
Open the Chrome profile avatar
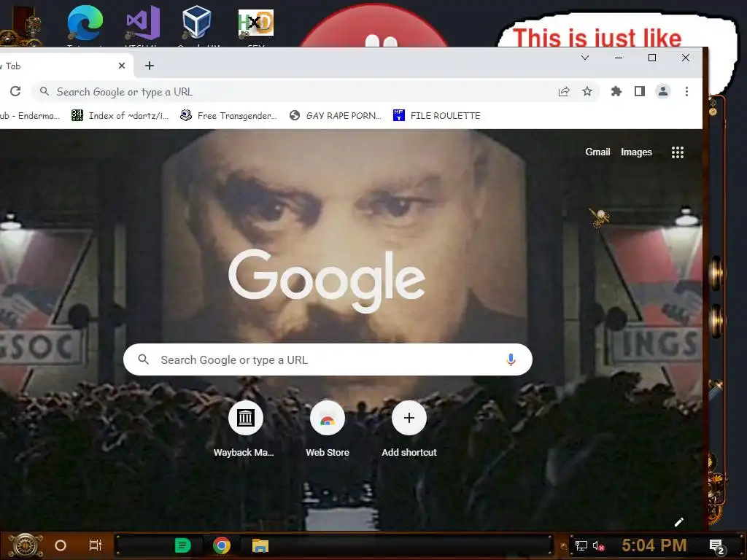click(x=662, y=91)
